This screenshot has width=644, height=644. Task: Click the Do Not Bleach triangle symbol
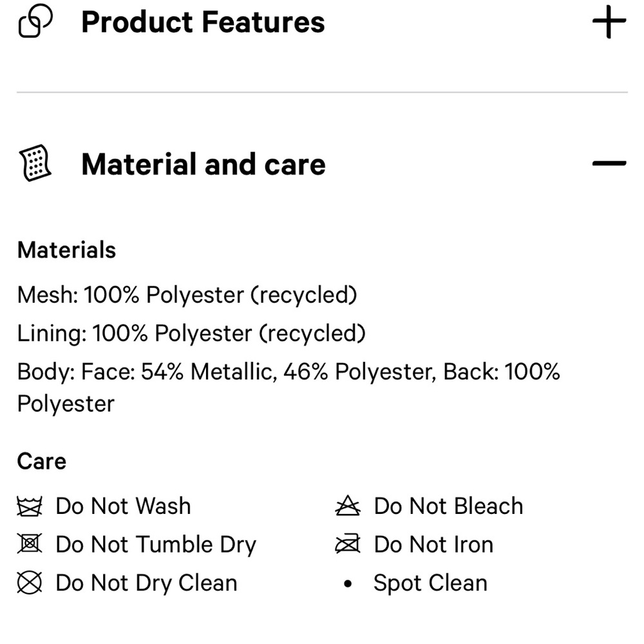(348, 506)
